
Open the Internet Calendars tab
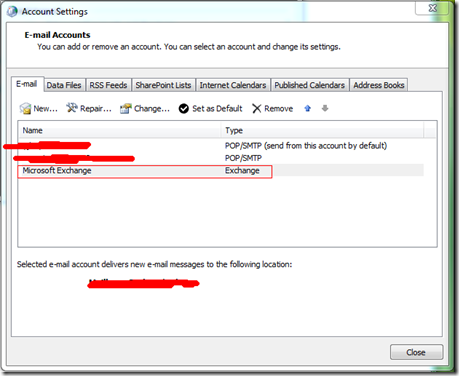click(x=233, y=85)
